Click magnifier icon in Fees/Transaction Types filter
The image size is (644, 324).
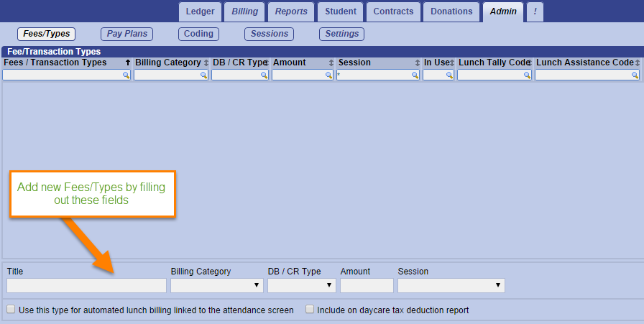click(126, 75)
